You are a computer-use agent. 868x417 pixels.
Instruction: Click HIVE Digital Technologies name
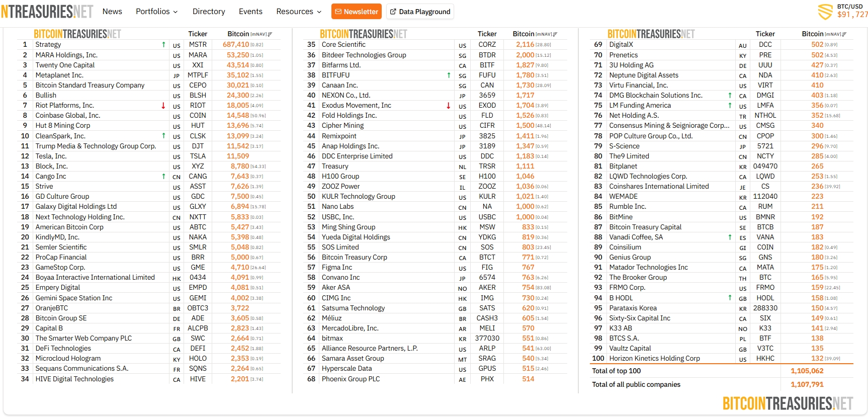74,379
